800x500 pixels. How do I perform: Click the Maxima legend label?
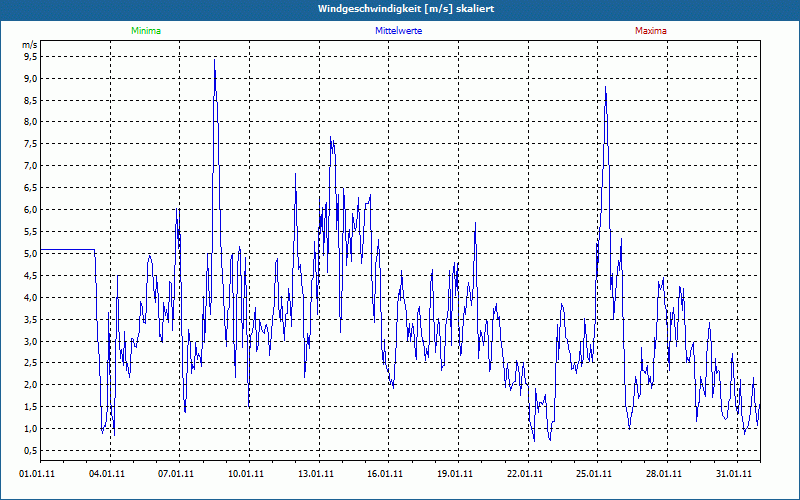pyautogui.click(x=651, y=31)
